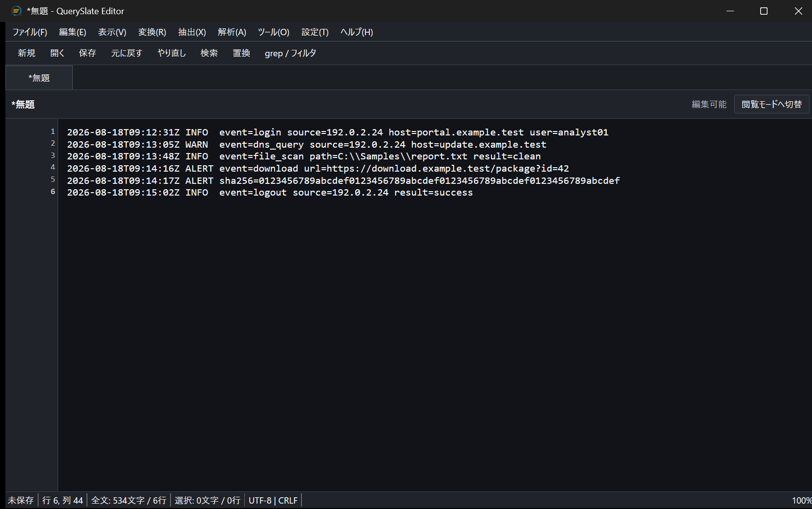Click the event=dns_query log line
812x509 pixels.
coord(307,145)
